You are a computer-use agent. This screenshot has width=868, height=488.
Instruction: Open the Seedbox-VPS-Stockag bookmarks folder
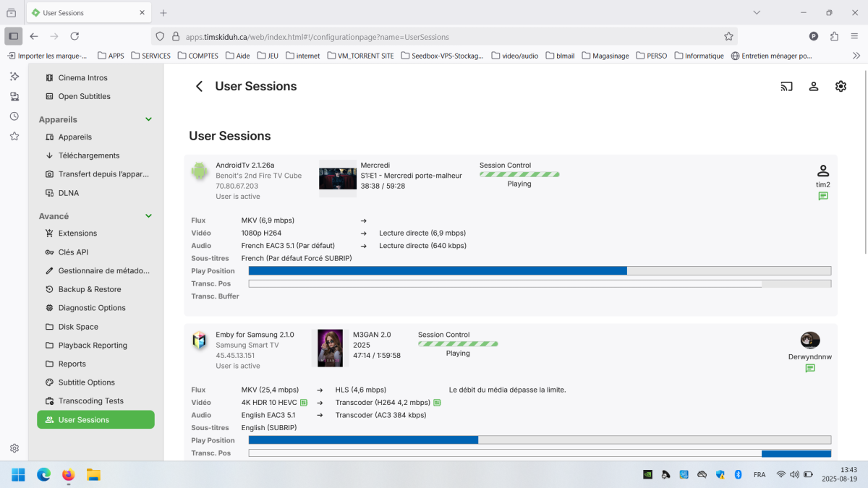pyautogui.click(x=442, y=55)
